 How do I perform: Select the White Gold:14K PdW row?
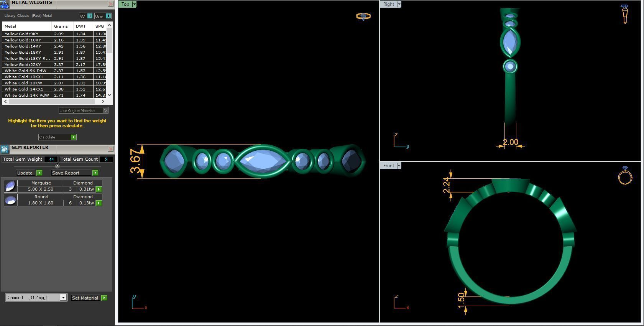[x=55, y=95]
